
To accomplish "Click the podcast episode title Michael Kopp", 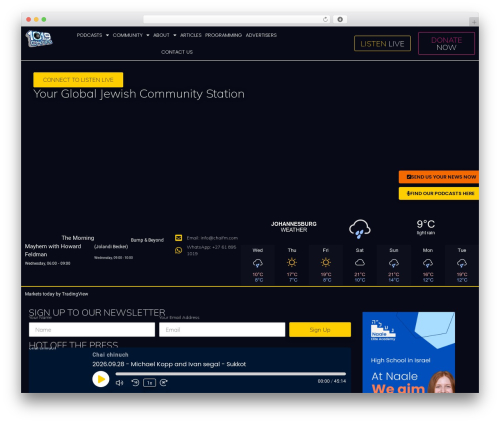I will [x=169, y=364].
